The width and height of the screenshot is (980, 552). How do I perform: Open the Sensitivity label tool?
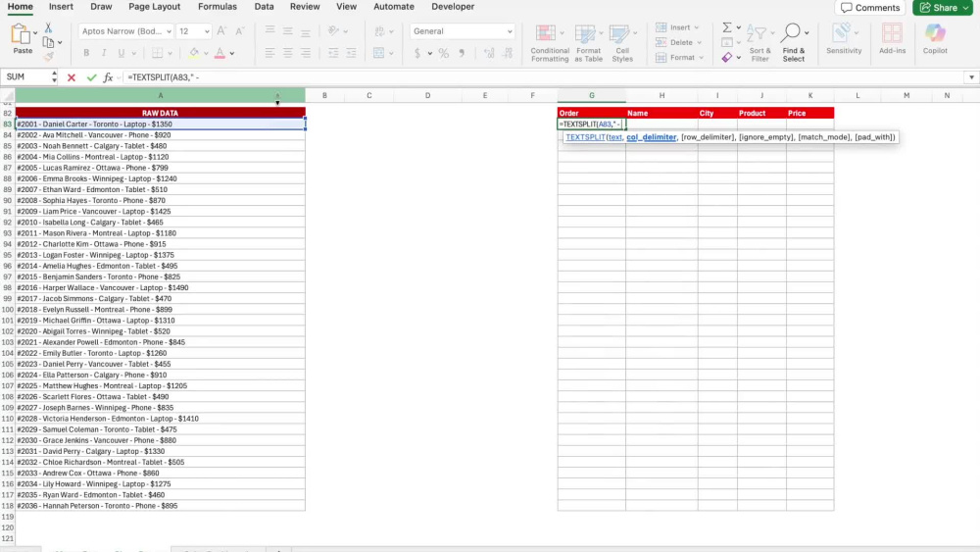click(844, 39)
